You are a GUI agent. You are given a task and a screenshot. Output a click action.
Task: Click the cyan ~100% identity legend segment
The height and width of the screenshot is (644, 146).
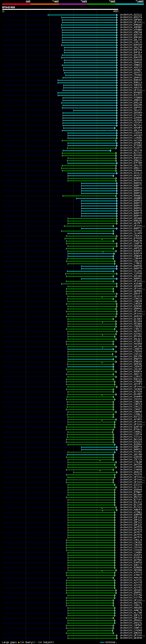click(x=130, y=4)
